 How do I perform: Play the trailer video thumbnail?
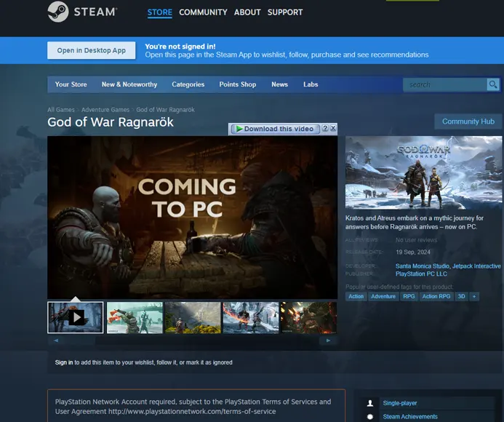coord(76,317)
